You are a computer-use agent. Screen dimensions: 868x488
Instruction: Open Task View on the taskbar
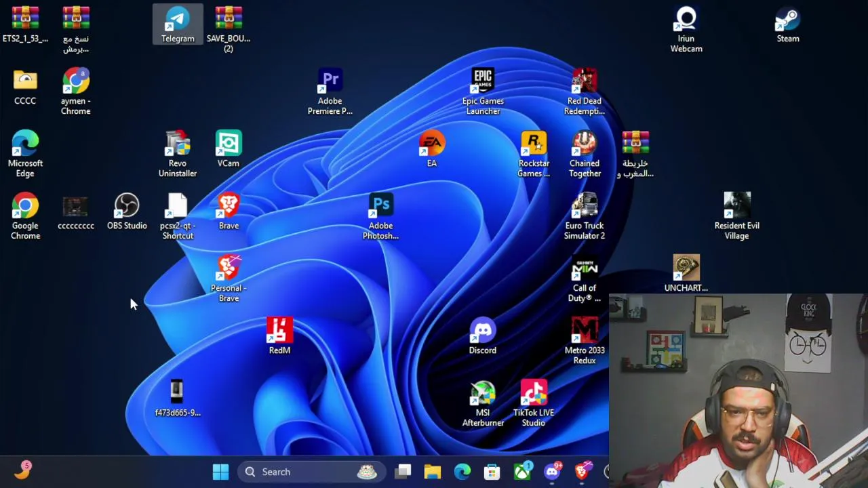click(403, 472)
